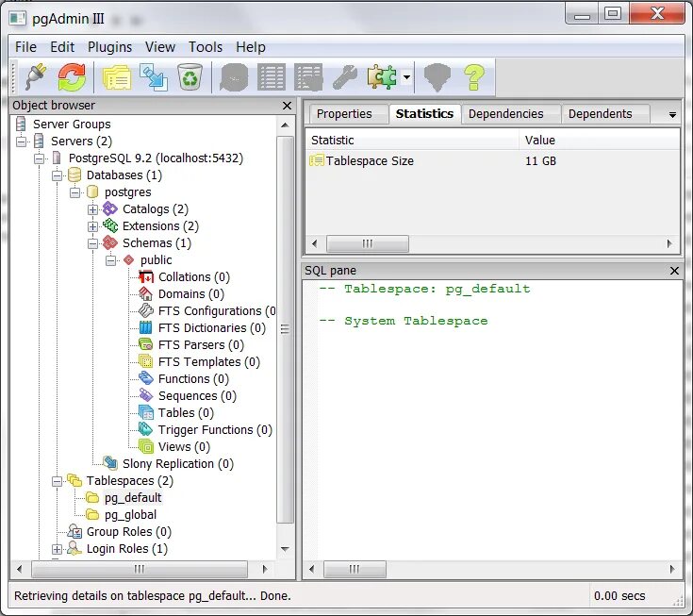Collapse the Tablespaces (2) node
693x616 pixels.
click(x=57, y=481)
